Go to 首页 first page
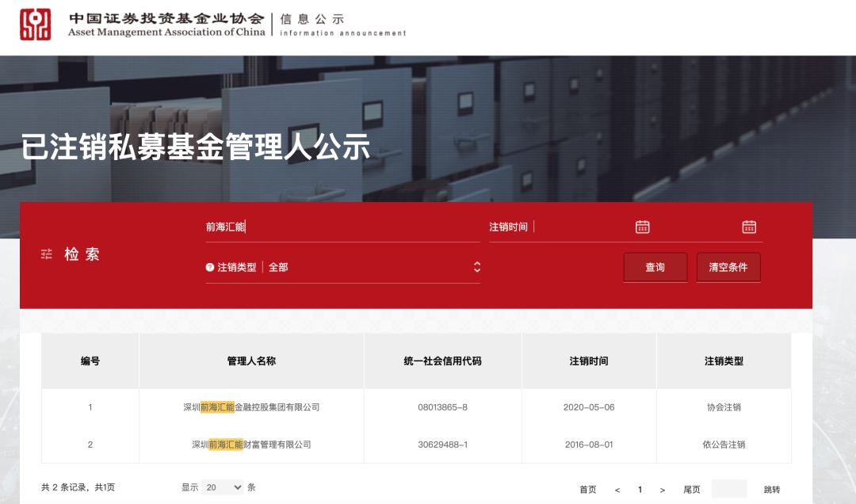Image resolution: width=856 pixels, height=504 pixels. (588, 489)
